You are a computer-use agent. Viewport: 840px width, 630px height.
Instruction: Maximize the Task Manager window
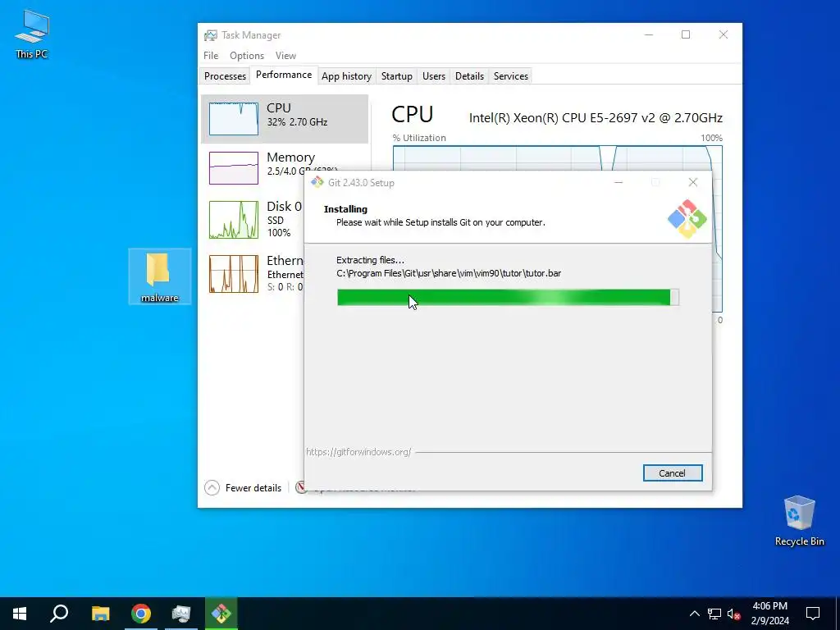[686, 34]
